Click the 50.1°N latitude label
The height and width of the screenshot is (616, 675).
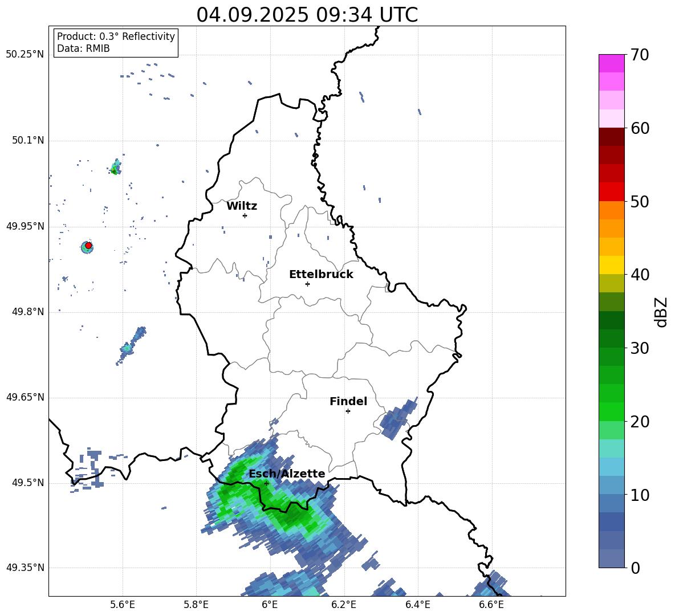(28, 140)
